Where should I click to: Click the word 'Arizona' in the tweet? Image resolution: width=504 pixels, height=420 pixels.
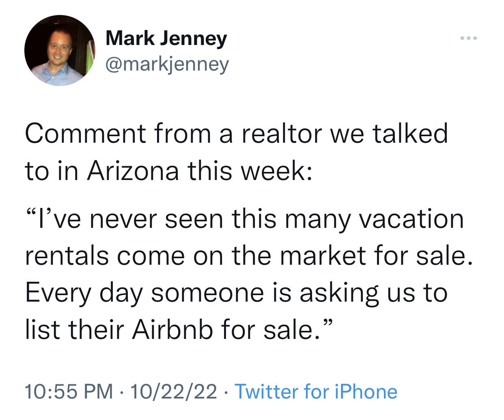click(133, 171)
